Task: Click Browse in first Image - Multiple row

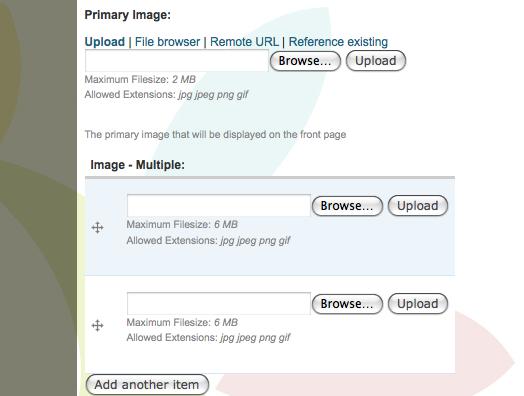Action: pos(347,206)
